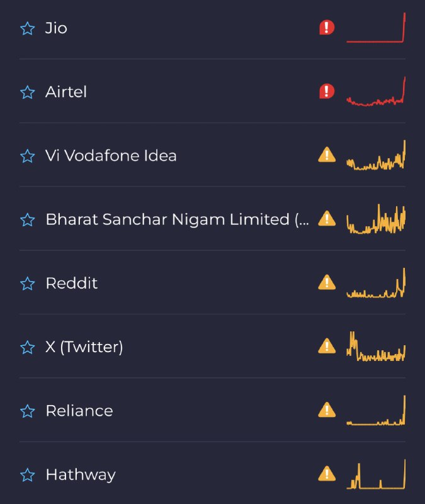Open the Reddit service status entry
Image resolution: width=425 pixels, height=504 pixels.
(212, 283)
